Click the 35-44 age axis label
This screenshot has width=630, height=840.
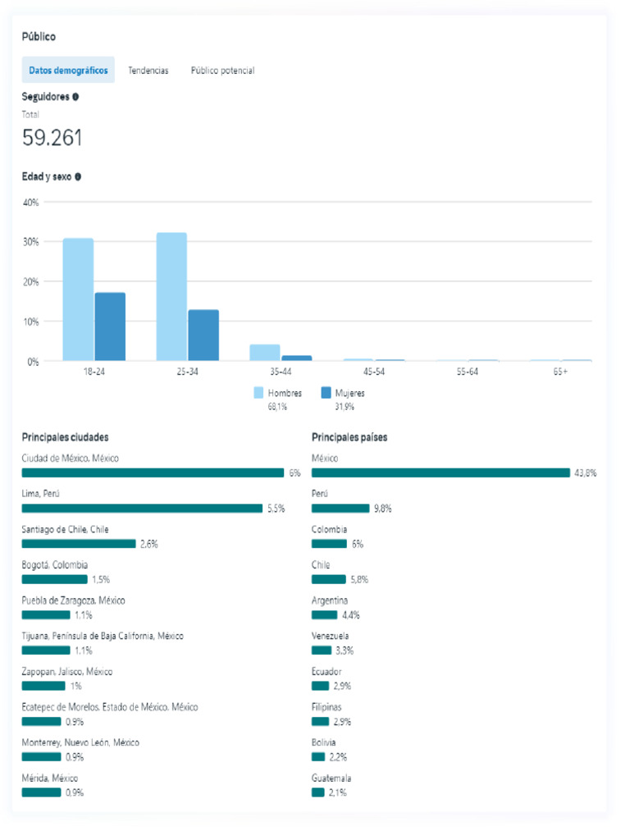281,372
